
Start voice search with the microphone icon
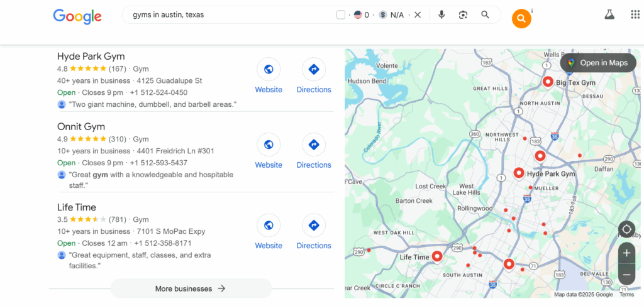pos(441,15)
